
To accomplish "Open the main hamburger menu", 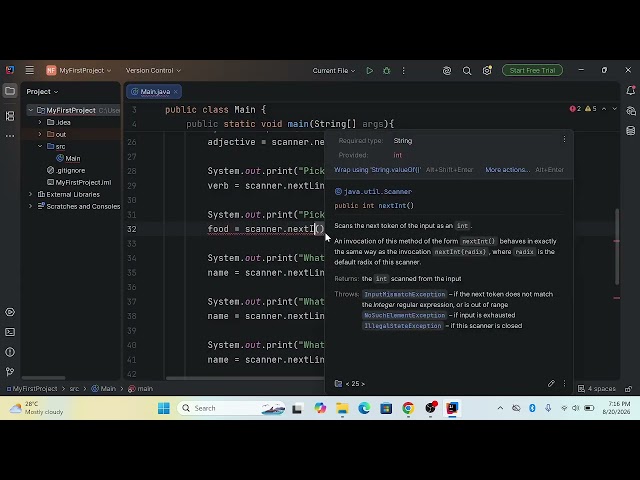I will (x=29, y=70).
